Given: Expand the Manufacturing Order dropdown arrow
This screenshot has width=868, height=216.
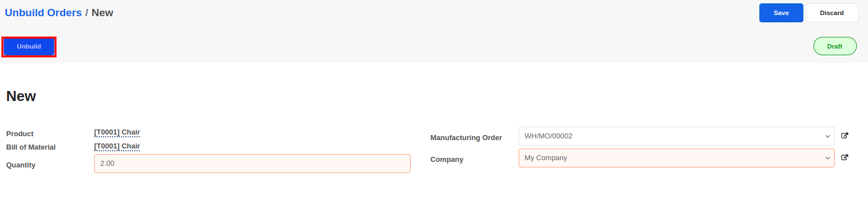Looking at the screenshot, I should click(x=827, y=136).
